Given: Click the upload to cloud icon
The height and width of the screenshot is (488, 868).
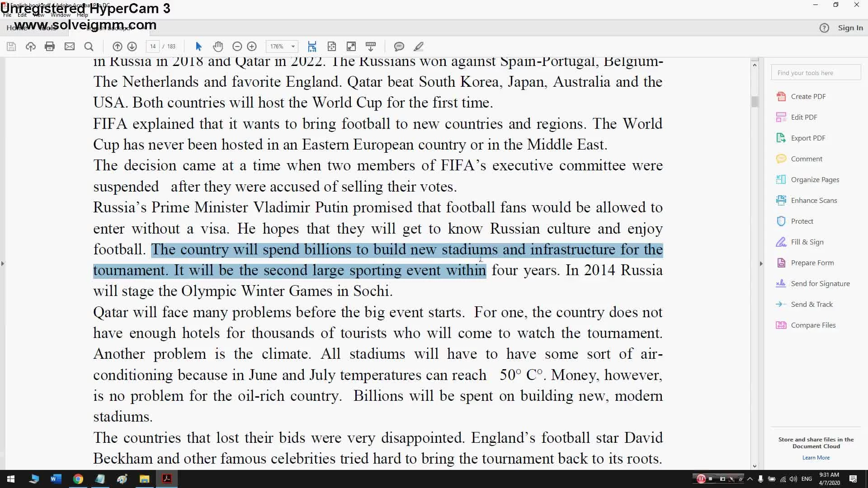Looking at the screenshot, I should [x=31, y=47].
